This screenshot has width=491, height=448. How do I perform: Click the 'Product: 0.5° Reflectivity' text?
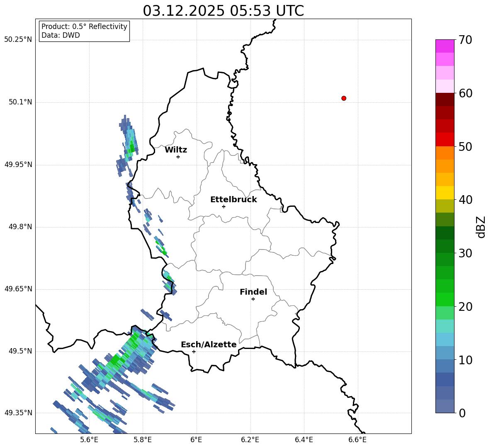click(84, 27)
